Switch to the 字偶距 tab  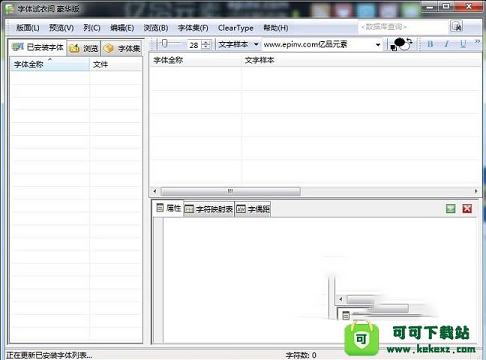pos(253,209)
